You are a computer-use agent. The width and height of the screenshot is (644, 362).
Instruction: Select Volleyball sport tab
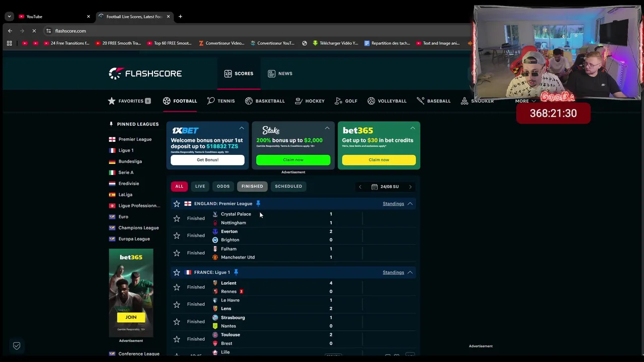386,101
